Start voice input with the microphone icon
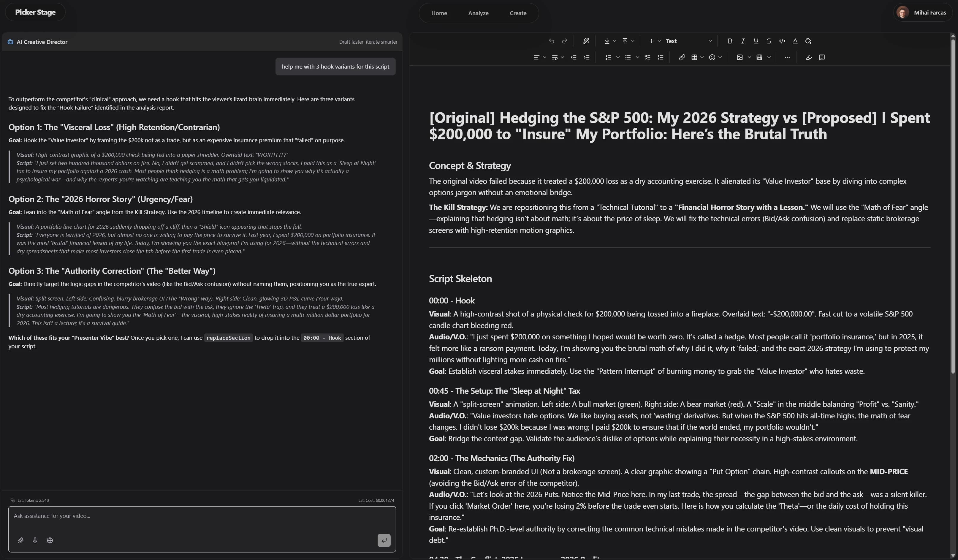The image size is (958, 560). [x=35, y=540]
